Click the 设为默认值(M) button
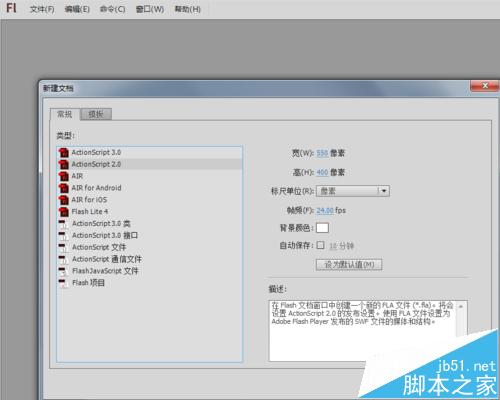Screen dimensions: 500x400 pos(349,265)
